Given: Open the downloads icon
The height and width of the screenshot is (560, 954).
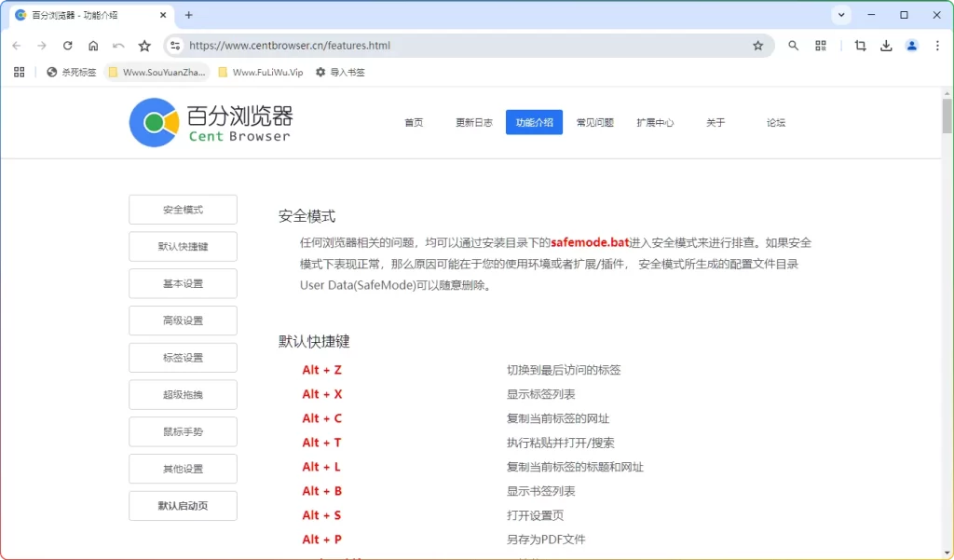Looking at the screenshot, I should [887, 46].
